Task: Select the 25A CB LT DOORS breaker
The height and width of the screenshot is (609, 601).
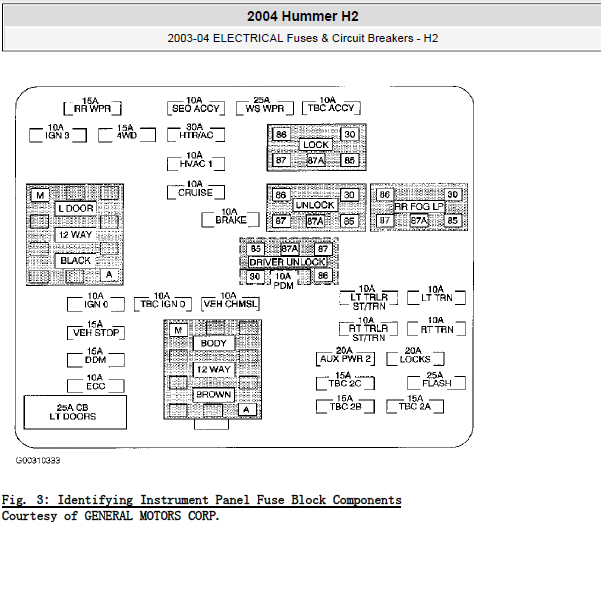Action: click(76, 411)
